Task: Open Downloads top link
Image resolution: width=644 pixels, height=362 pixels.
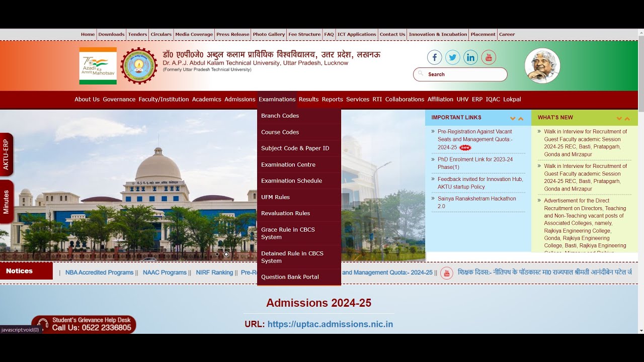Action: tap(111, 34)
